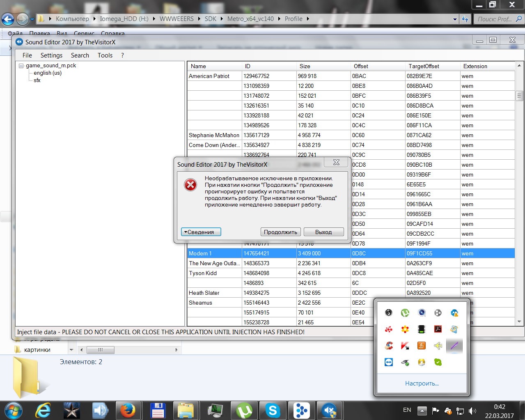Select the english (us) tree item
The image size is (525, 420).
coord(48,73)
